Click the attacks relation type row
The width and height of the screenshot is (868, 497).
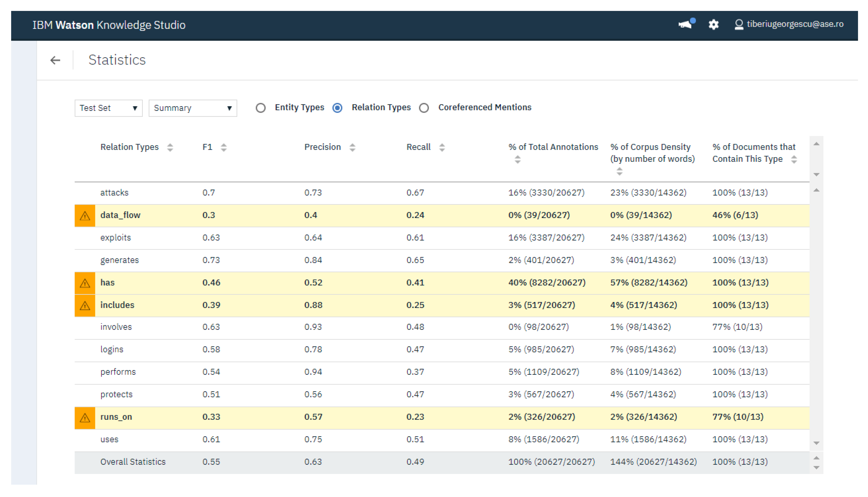pos(115,193)
